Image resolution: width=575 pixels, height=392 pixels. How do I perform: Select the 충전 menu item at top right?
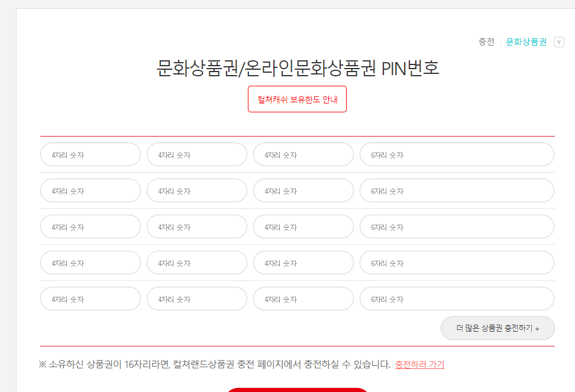click(486, 41)
